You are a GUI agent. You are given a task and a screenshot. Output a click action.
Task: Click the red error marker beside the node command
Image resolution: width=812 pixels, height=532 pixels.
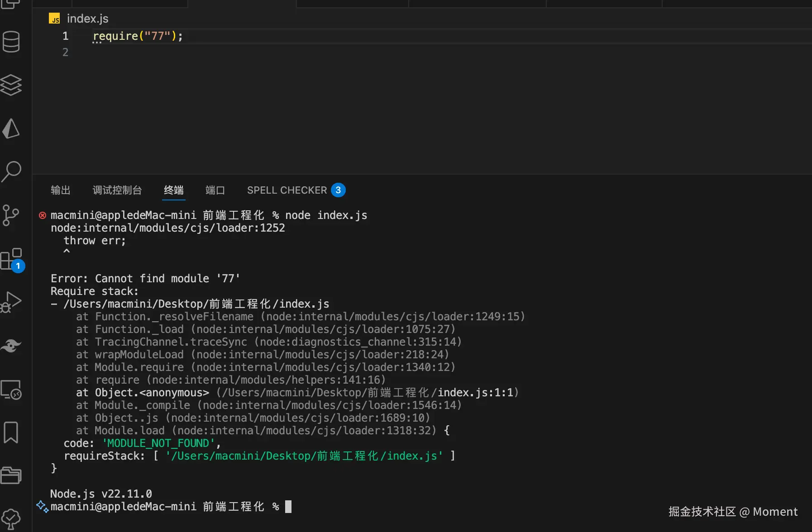[43, 215]
